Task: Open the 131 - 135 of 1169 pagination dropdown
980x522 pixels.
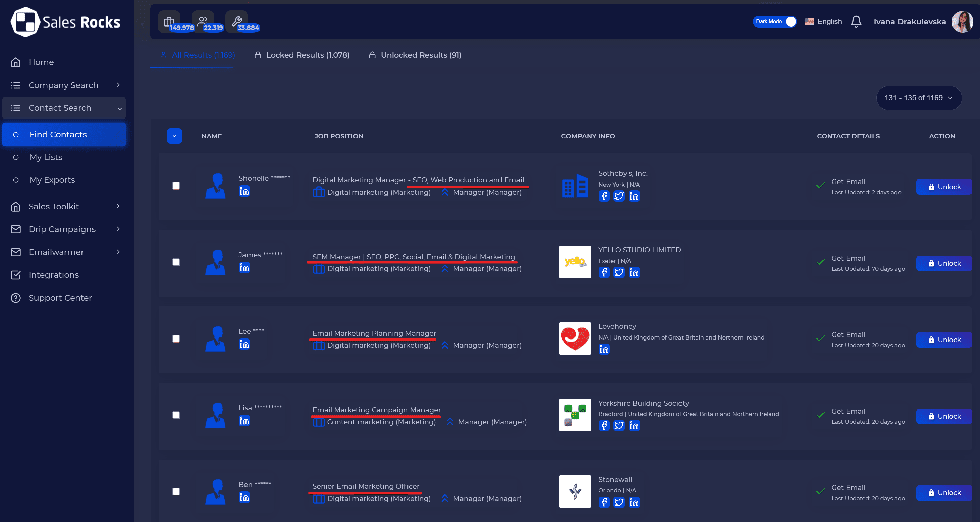Action: point(919,98)
